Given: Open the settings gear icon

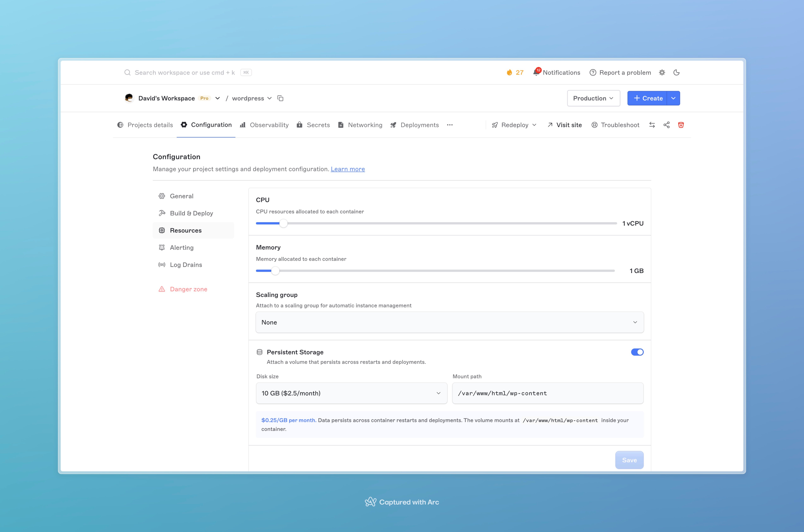Looking at the screenshot, I should pyautogui.click(x=662, y=73).
